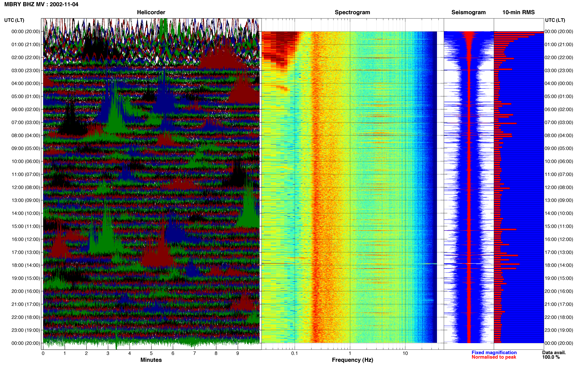Image resolution: width=588 pixels, height=368 pixels.
Task: Click "15:00 (11:00)" beside the Helicorder
Action: pos(26,226)
